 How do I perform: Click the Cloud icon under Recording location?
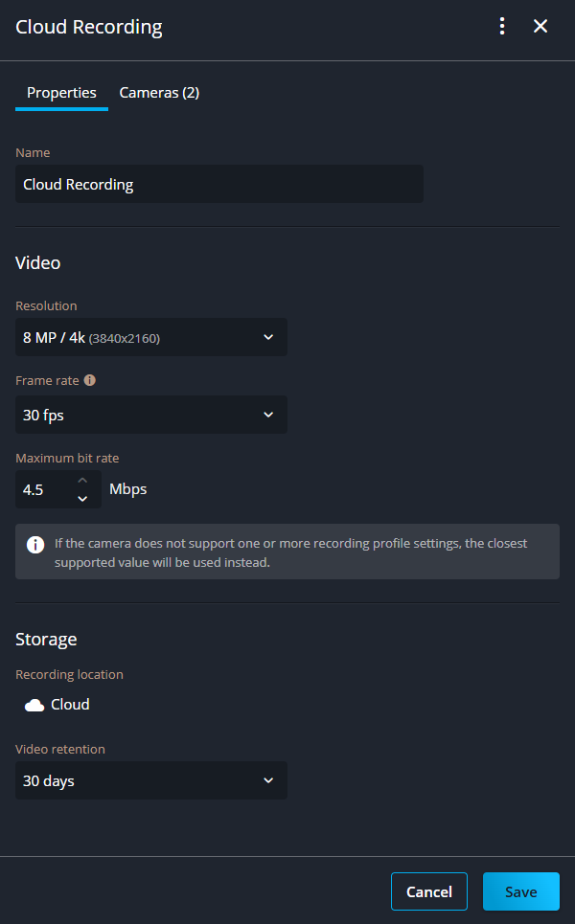[34, 705]
